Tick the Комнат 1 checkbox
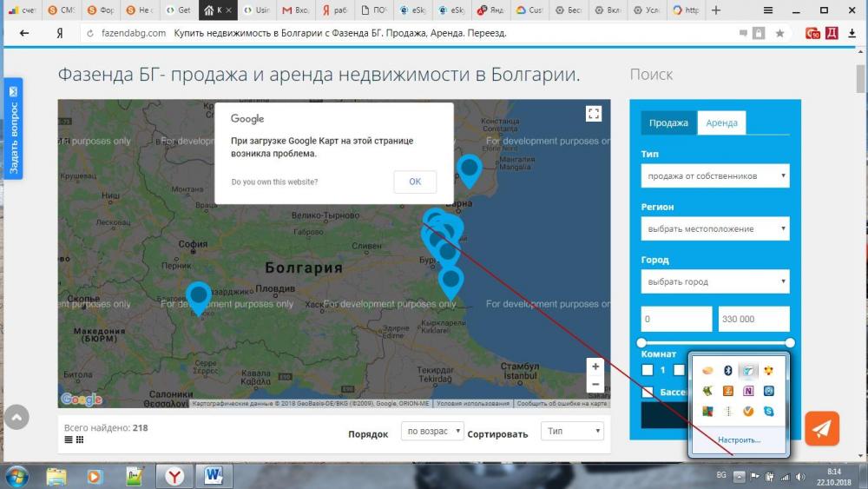This screenshot has height=489, width=868. pyautogui.click(x=648, y=369)
